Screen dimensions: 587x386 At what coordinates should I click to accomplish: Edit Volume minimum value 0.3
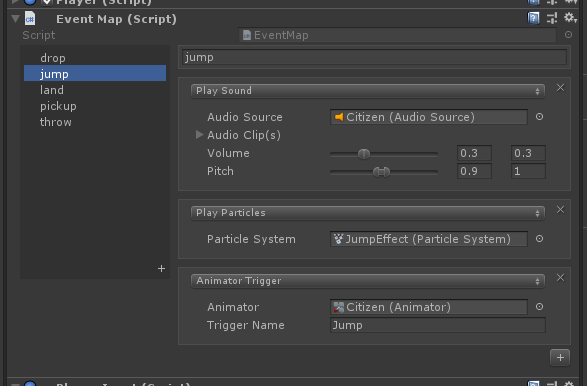pos(474,153)
